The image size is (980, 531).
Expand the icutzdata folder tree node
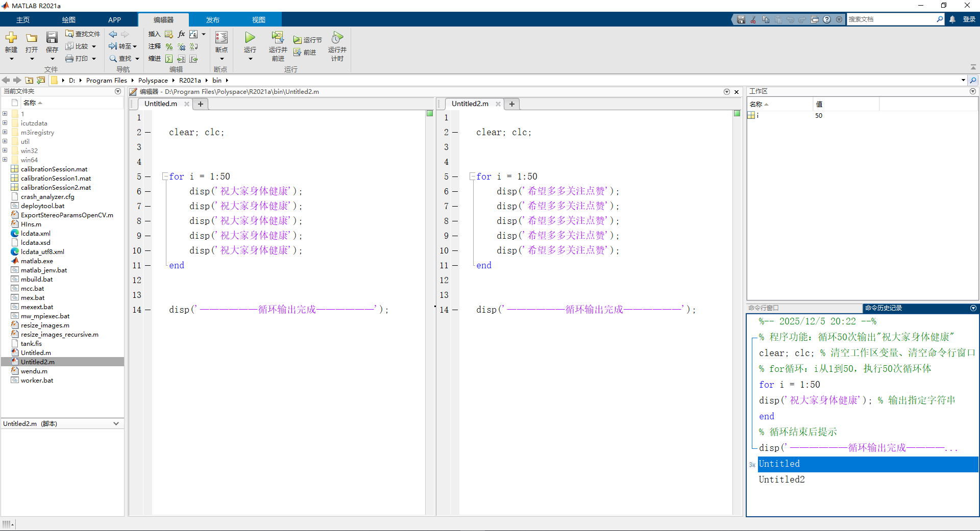coord(5,123)
